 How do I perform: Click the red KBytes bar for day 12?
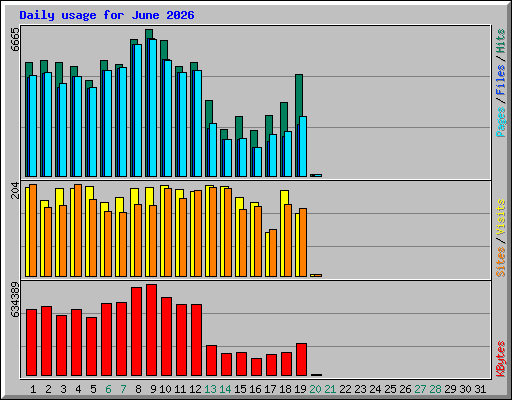196,340
